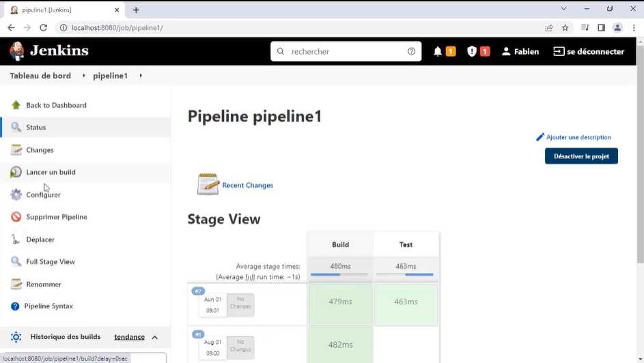Click the Configurer gear icon

[x=16, y=194]
